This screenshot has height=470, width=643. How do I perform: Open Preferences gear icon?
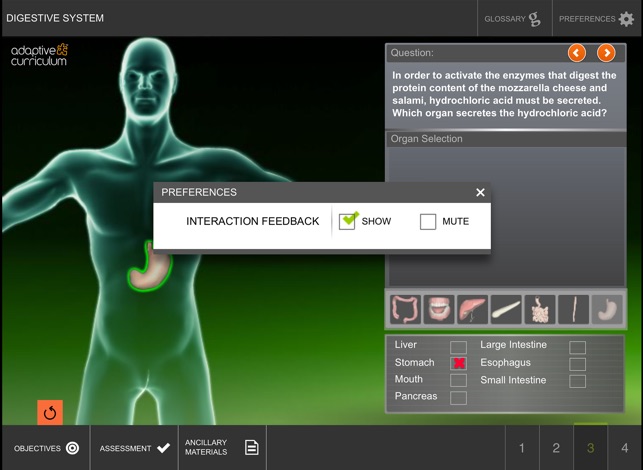[x=626, y=19]
